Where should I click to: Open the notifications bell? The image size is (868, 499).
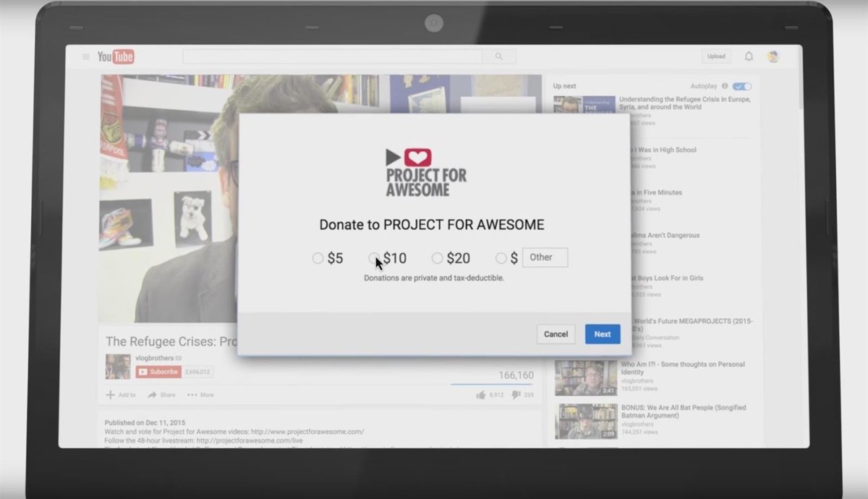point(749,56)
